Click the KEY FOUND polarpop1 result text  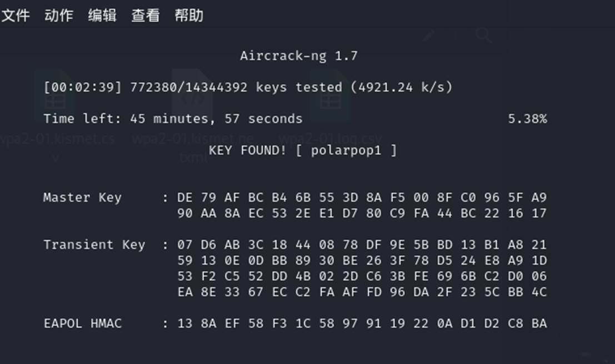(303, 150)
